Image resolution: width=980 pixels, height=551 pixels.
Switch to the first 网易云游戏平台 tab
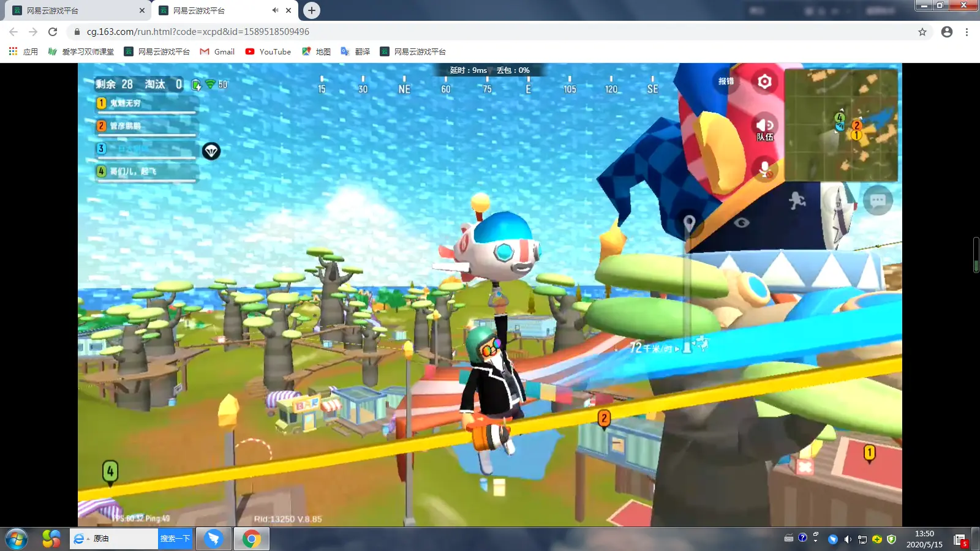tap(77, 10)
